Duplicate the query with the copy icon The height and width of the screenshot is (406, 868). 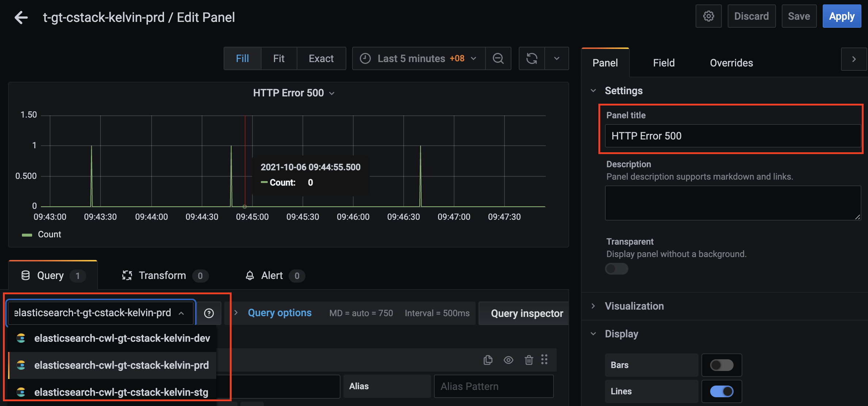(x=488, y=360)
